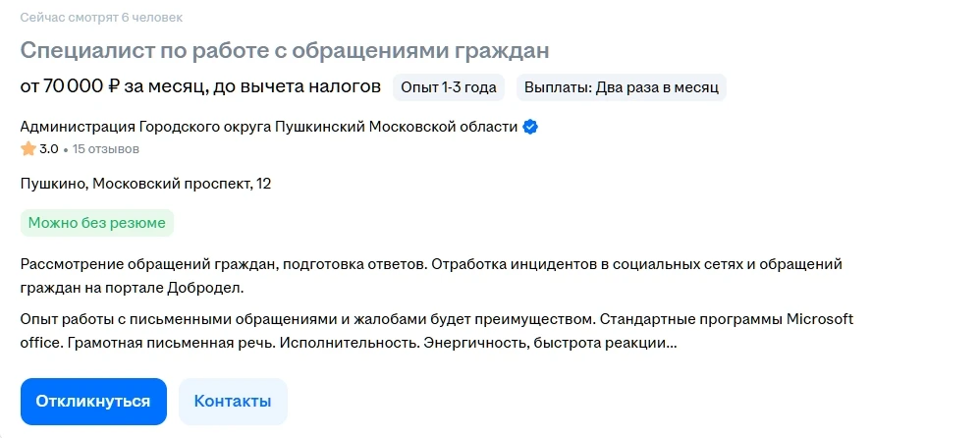This screenshot has height=438, width=980.
Task: Click the blue verified checkmark badge
Action: tap(530, 128)
